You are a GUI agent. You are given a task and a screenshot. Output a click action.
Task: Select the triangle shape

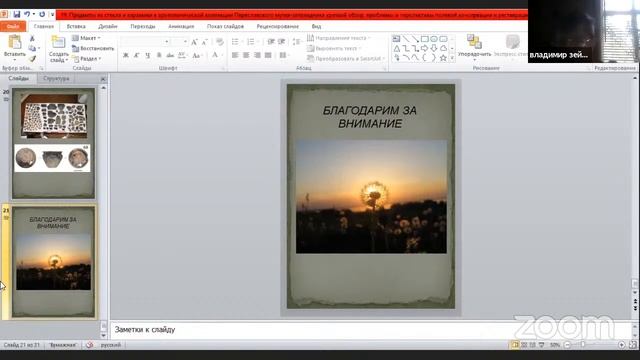(x=397, y=49)
